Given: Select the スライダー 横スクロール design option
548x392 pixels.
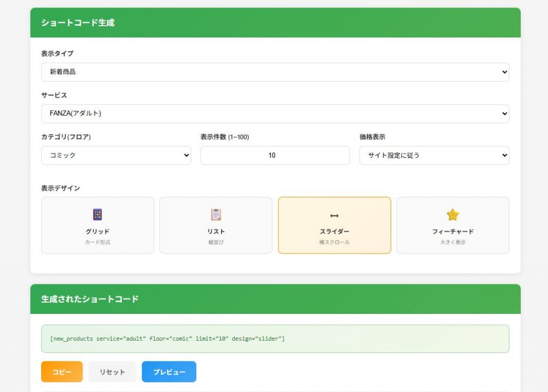Looking at the screenshot, I should pyautogui.click(x=334, y=225).
